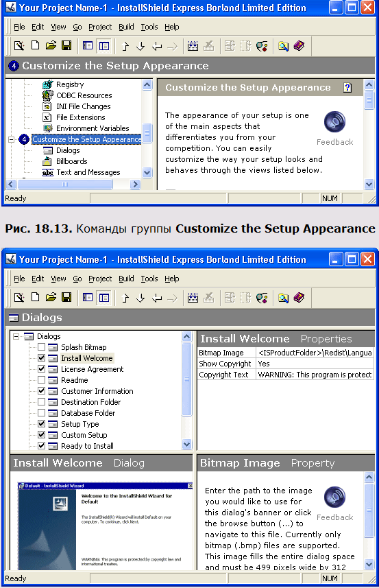Enable the Destination Folder checkbox
Image resolution: width=379 pixels, height=588 pixels.
[x=42, y=401]
